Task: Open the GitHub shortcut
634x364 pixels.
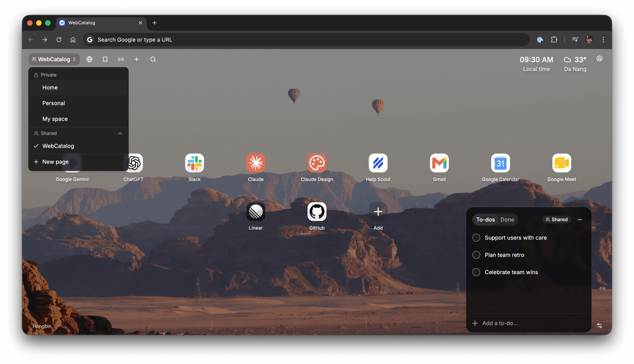Action: 317,212
